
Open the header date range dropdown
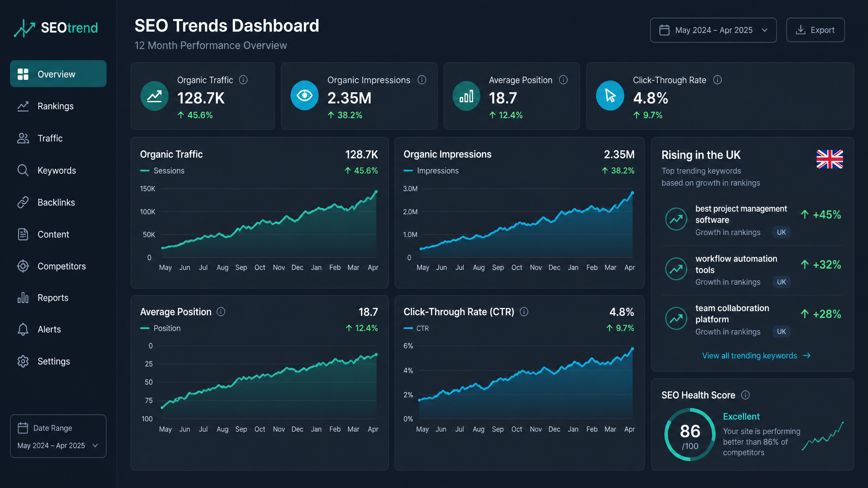[x=713, y=30]
